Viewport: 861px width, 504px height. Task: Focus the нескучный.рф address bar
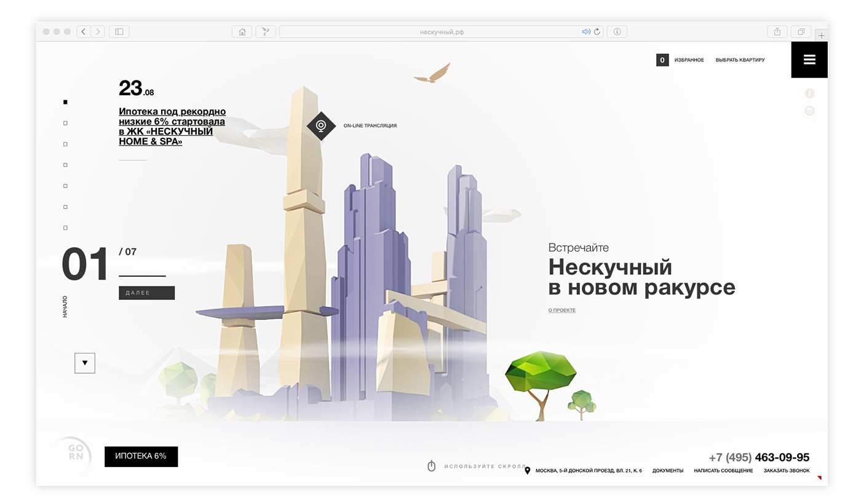[441, 31]
